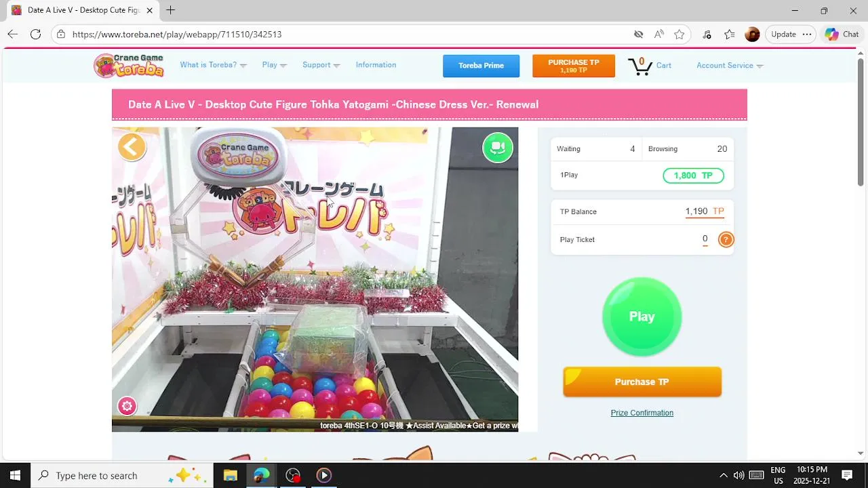Click the orange Play Ticket help icon
The height and width of the screenshot is (488, 868).
tap(726, 239)
